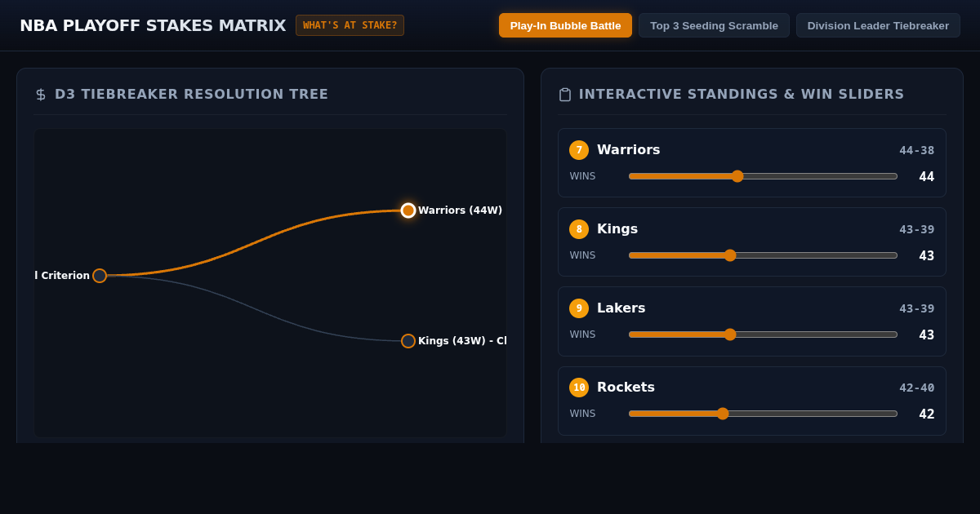Adjust the Lakers wins slider
The height and width of the screenshot is (514, 980).
tap(763, 335)
